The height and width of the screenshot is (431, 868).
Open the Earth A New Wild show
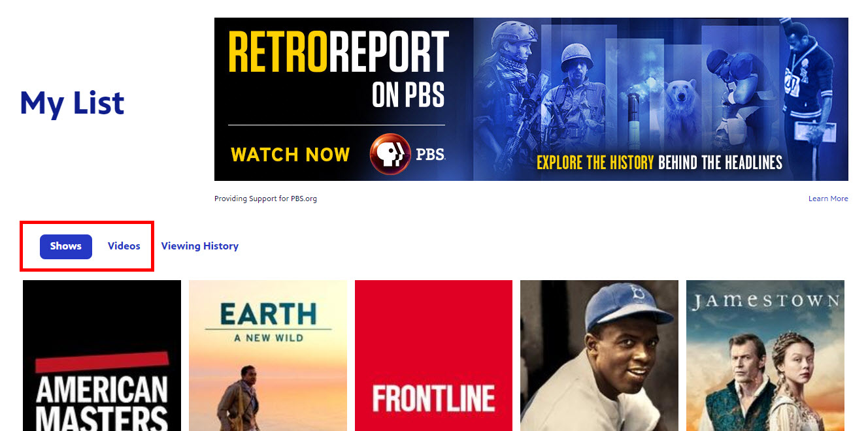click(268, 356)
